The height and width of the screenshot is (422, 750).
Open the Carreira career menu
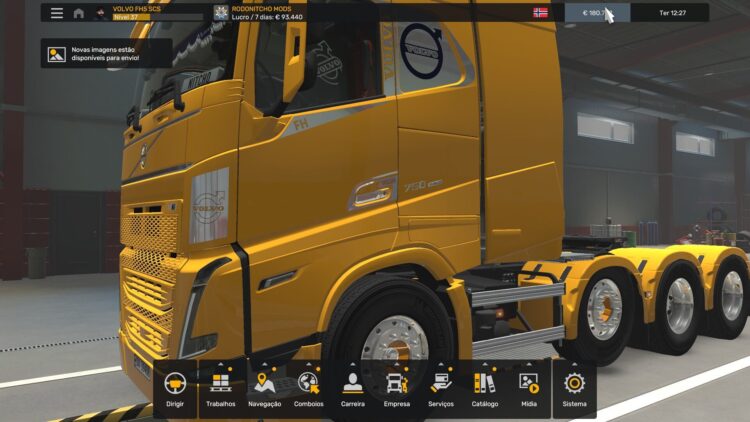point(353,388)
